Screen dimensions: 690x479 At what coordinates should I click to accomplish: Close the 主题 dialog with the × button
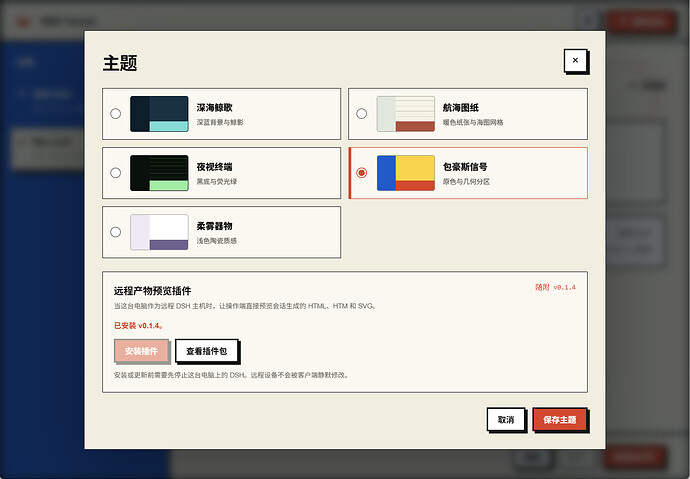pos(575,60)
